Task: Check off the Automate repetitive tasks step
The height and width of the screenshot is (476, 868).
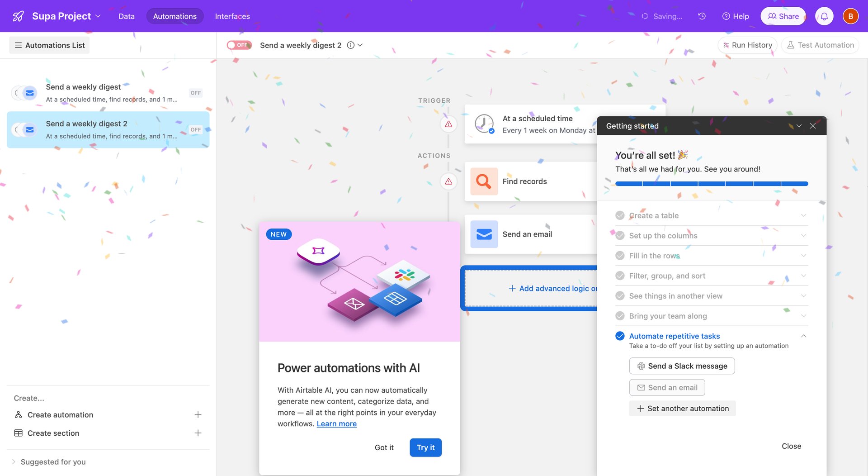Action: (619, 336)
